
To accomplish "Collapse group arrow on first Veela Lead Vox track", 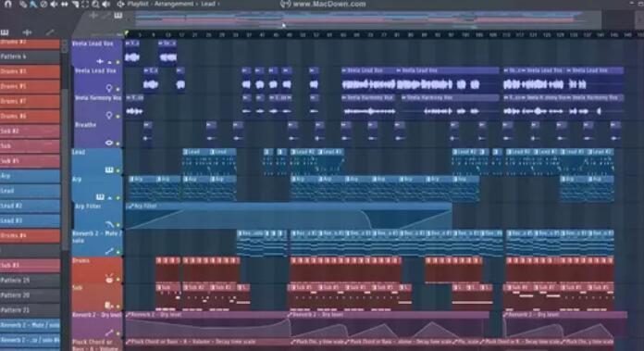I will coord(110,62).
